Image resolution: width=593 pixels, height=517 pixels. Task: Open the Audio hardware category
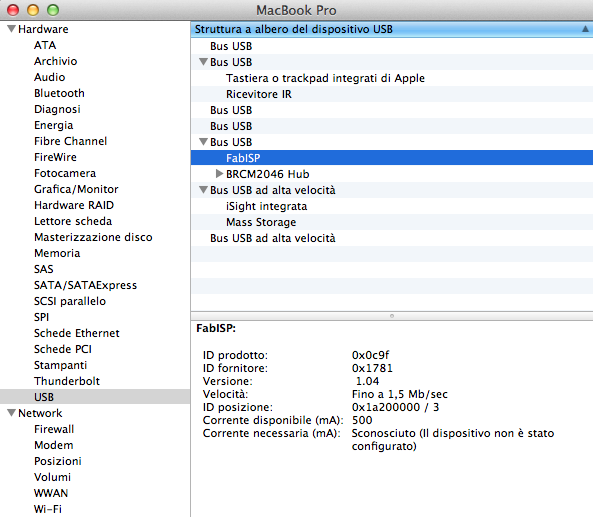click(x=50, y=77)
